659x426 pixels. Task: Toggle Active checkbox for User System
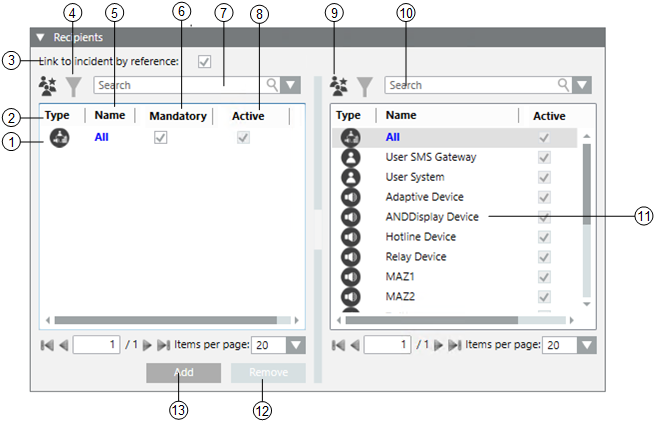544,177
